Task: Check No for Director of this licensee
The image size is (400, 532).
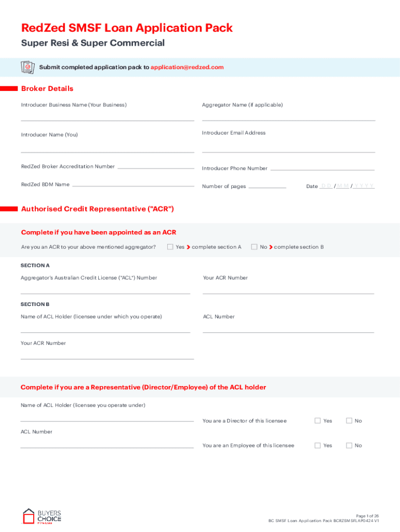Action: pos(349,421)
